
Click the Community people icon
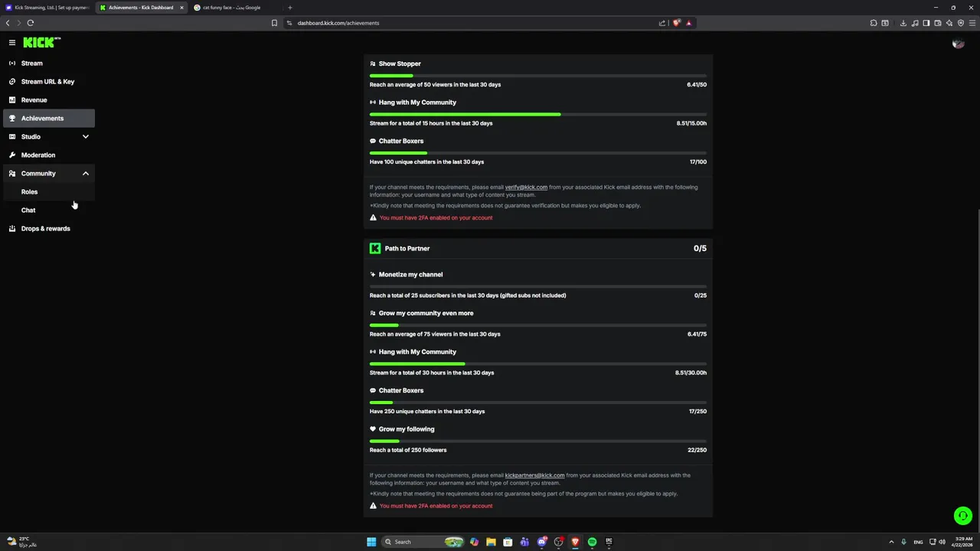pos(12,174)
